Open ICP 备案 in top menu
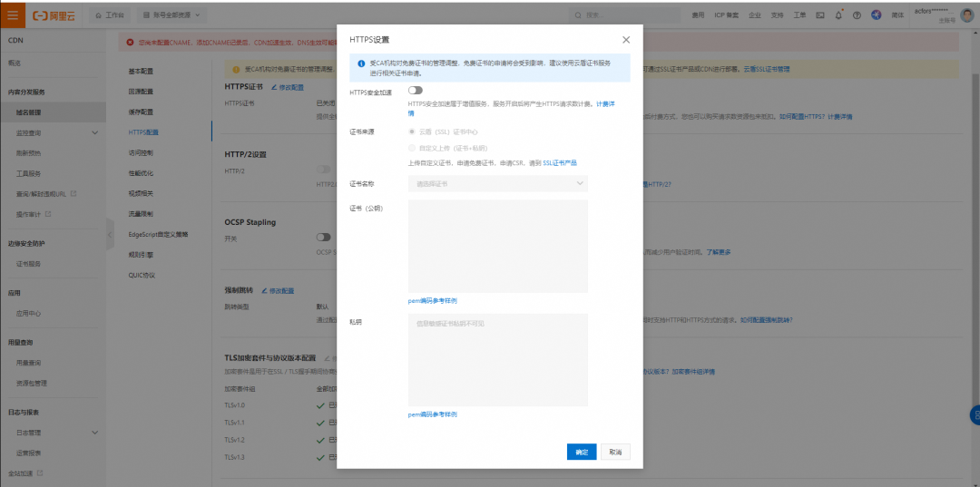Image resolution: width=980 pixels, height=487 pixels. click(x=726, y=15)
